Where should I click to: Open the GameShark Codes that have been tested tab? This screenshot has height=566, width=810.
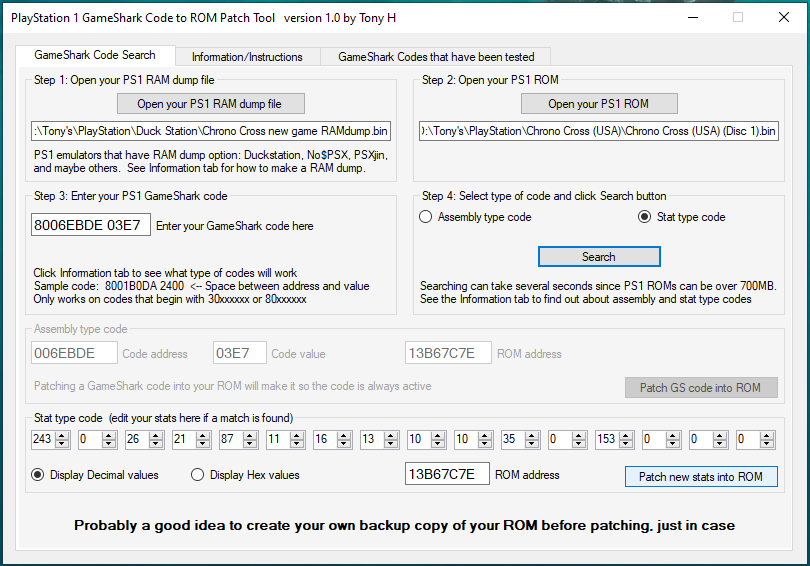(x=436, y=57)
